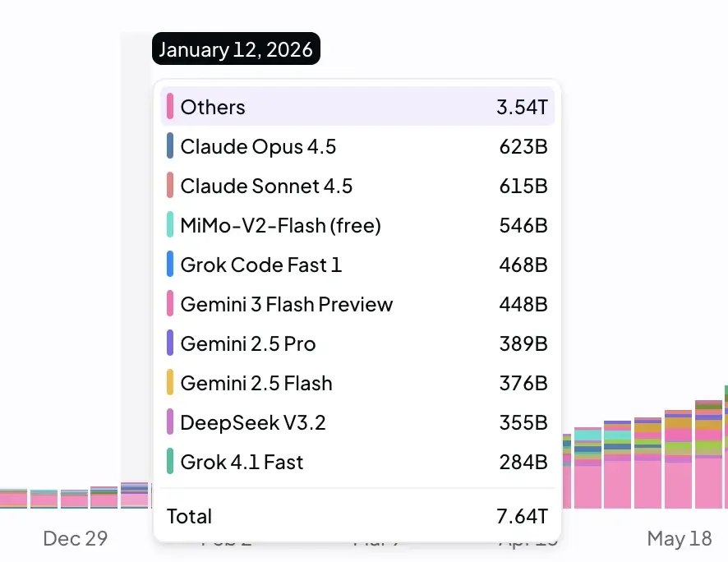Click the 615B value
The width and height of the screenshot is (728, 562).
[523, 186]
